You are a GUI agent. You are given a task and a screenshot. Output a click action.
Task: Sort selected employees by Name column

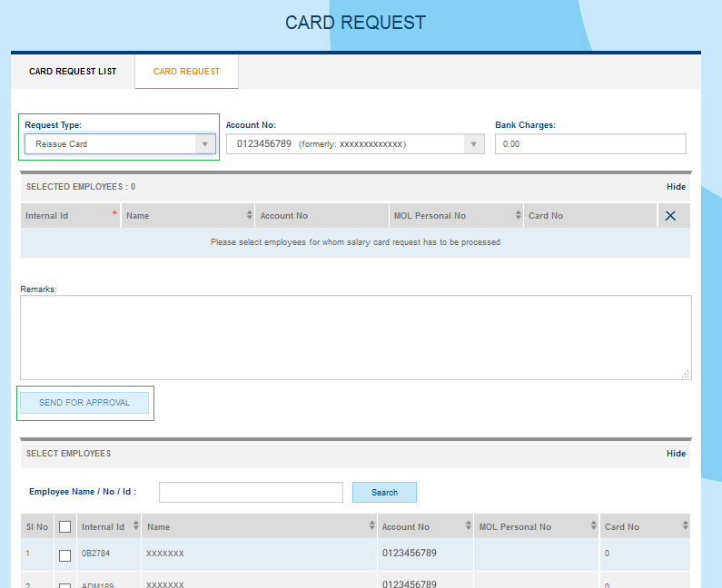pos(250,216)
